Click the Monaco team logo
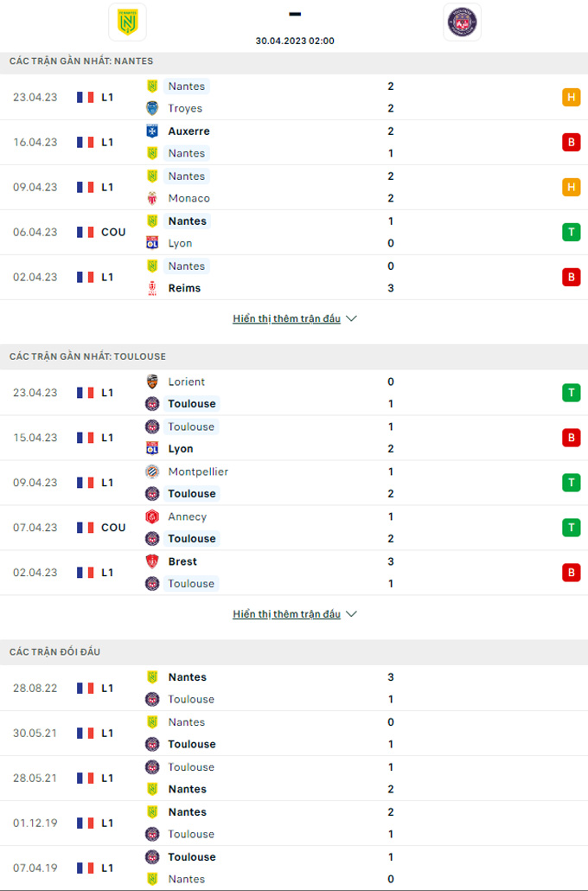The height and width of the screenshot is (891, 588). 152,198
